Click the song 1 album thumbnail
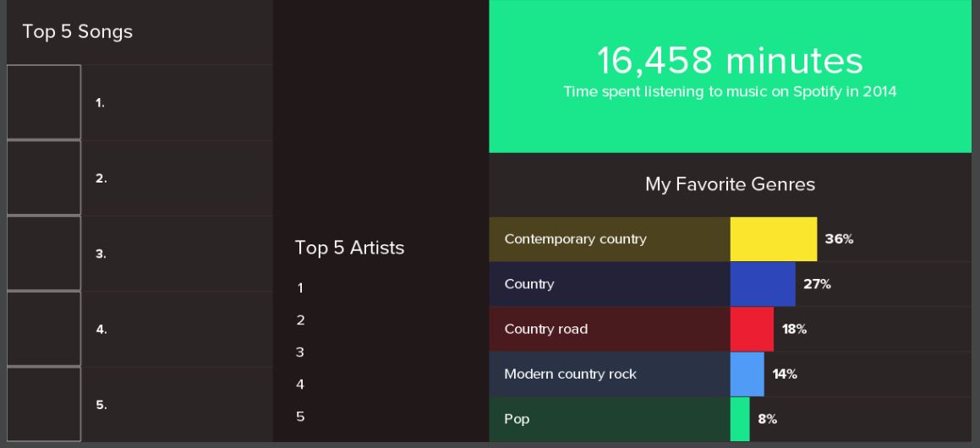 point(44,102)
